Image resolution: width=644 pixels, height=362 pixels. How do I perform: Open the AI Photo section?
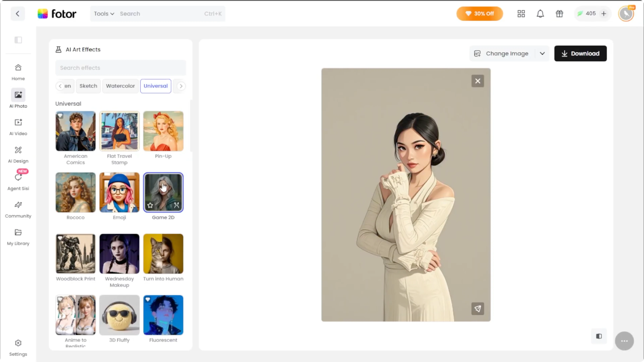tap(18, 98)
